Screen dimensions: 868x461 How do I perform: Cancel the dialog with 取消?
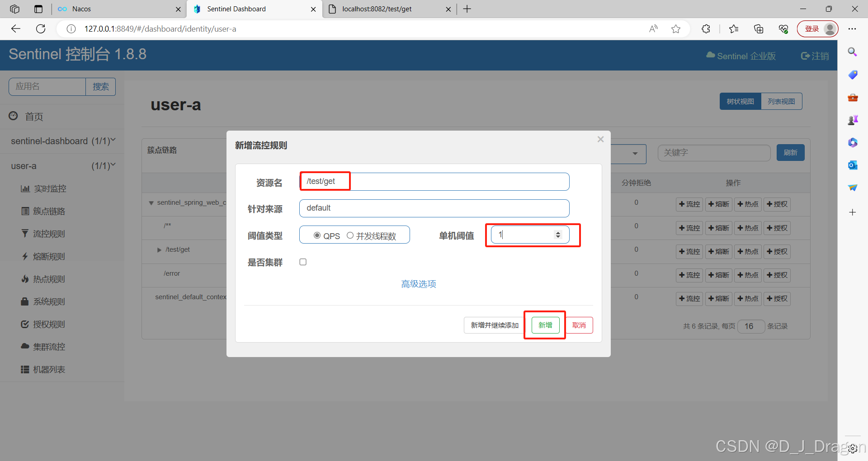tap(579, 325)
